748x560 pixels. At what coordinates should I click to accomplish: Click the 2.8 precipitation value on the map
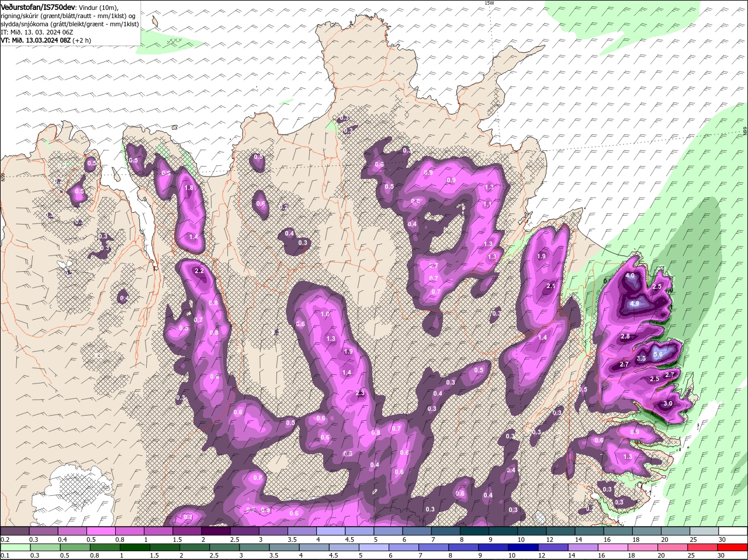[x=625, y=337]
